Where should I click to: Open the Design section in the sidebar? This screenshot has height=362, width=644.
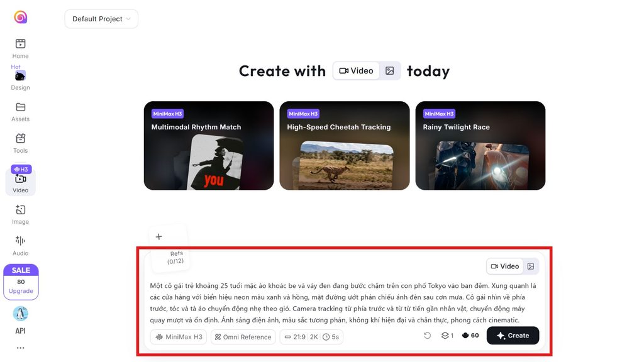click(x=21, y=80)
